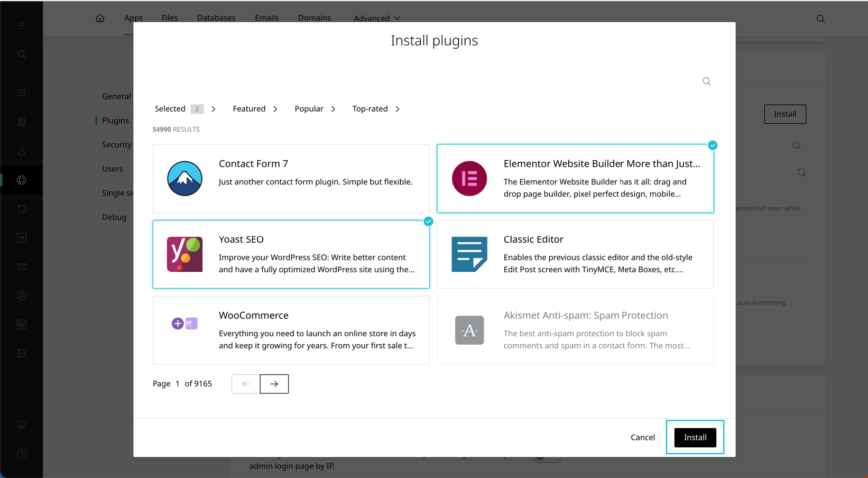The width and height of the screenshot is (868, 478).
Task: Uncheck the Yoast SEO selected checkmark
Action: click(x=428, y=222)
